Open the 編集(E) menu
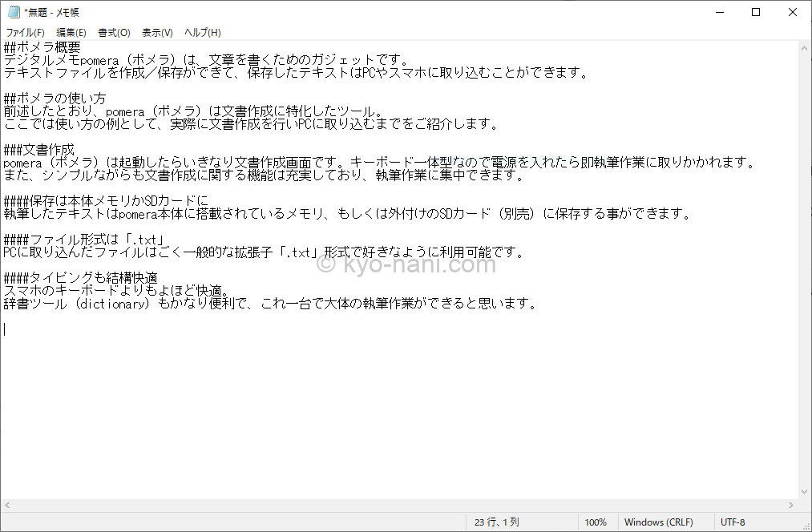812x532 pixels. [71, 33]
